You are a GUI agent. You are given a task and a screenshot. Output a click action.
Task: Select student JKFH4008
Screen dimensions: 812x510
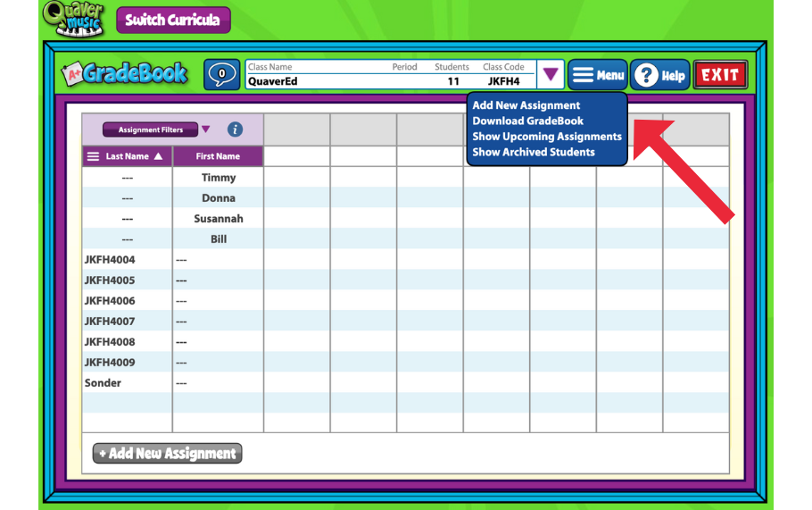110,342
